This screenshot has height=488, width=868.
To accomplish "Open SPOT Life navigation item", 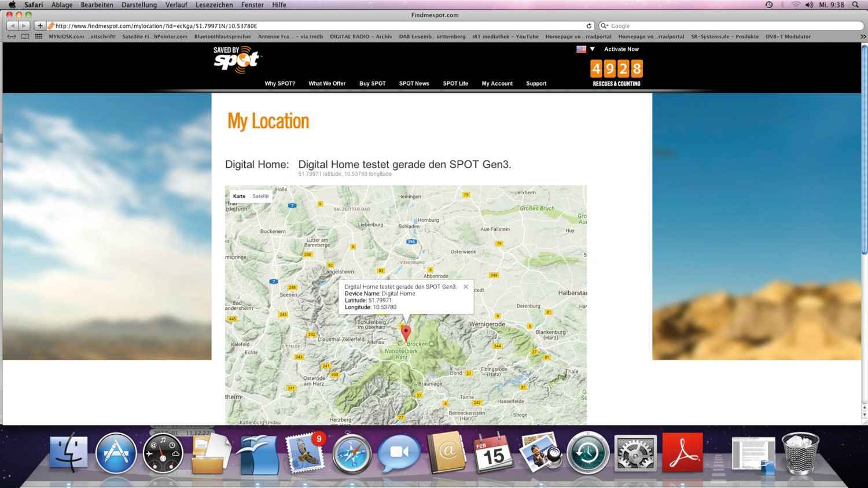I will pyautogui.click(x=455, y=83).
